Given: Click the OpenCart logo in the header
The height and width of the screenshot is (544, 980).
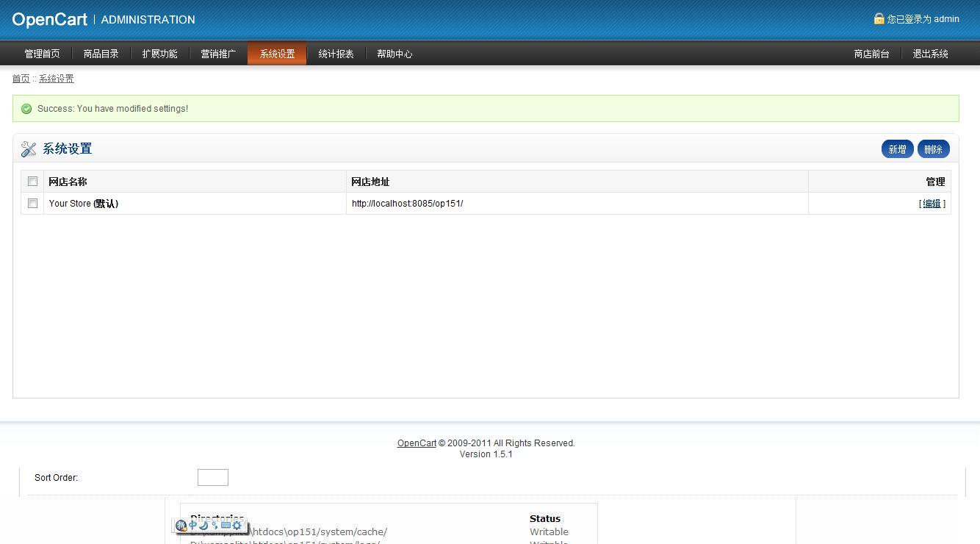Looking at the screenshot, I should point(49,19).
